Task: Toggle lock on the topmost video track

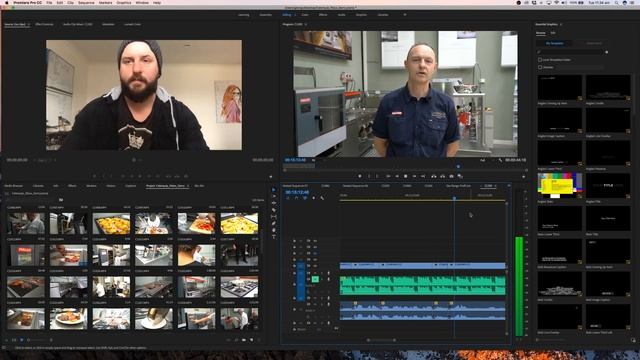Action: point(294,241)
